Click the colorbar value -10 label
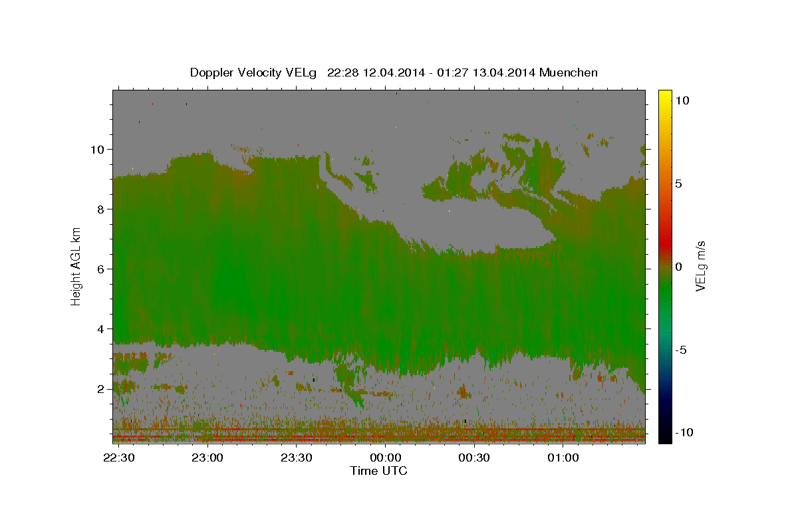The width and height of the screenshot is (798, 532). click(684, 432)
